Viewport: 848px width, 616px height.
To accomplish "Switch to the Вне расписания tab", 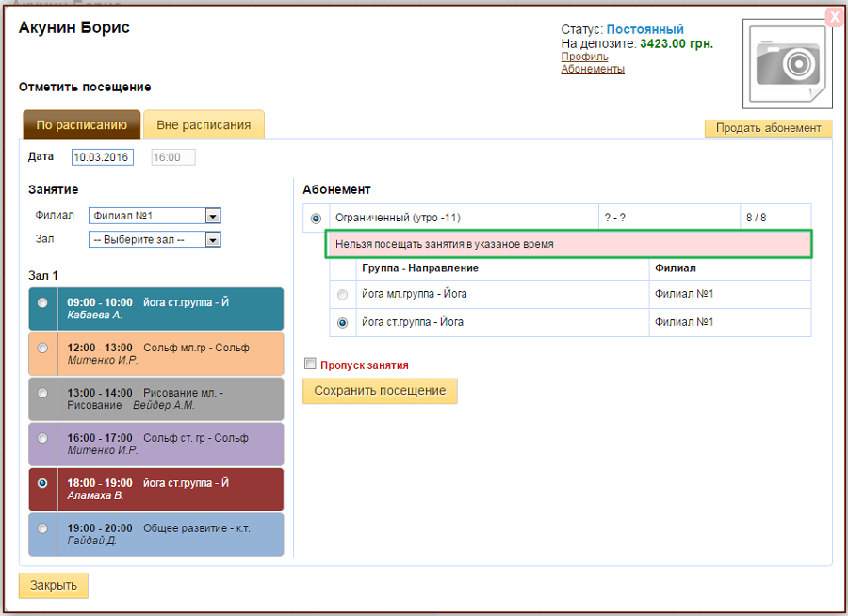I will (x=204, y=125).
